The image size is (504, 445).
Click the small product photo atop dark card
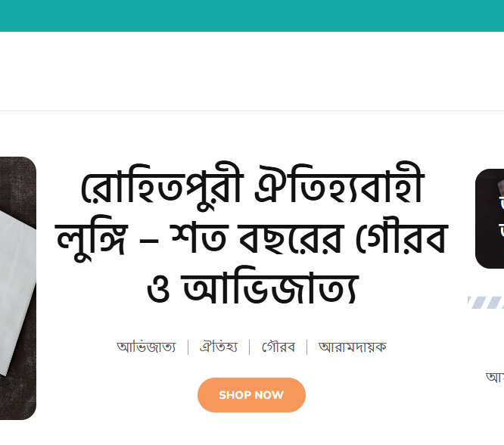coord(501,186)
